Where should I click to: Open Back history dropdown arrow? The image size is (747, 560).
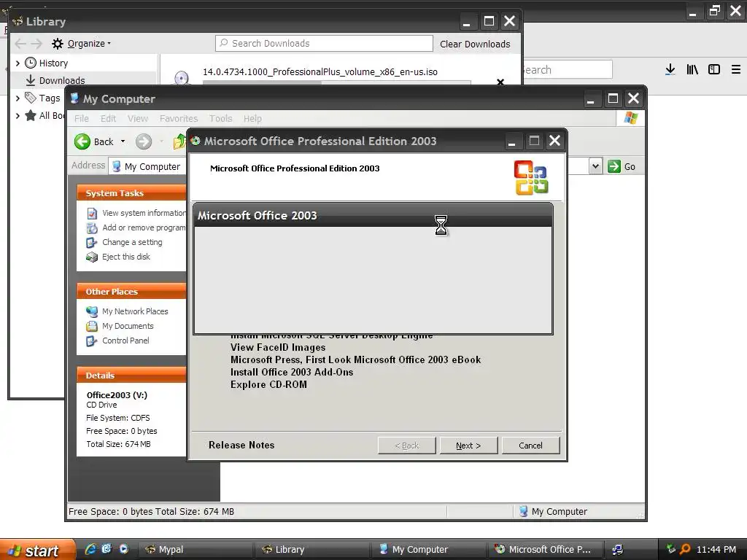coord(123,141)
